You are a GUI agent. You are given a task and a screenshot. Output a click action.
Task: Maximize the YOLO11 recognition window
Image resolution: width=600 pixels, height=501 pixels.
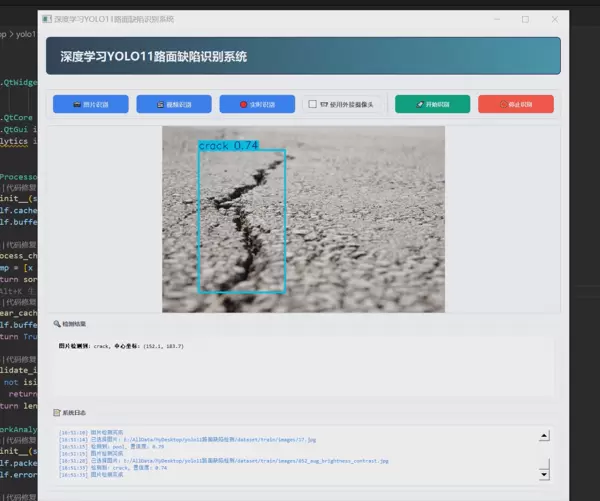click(x=525, y=18)
